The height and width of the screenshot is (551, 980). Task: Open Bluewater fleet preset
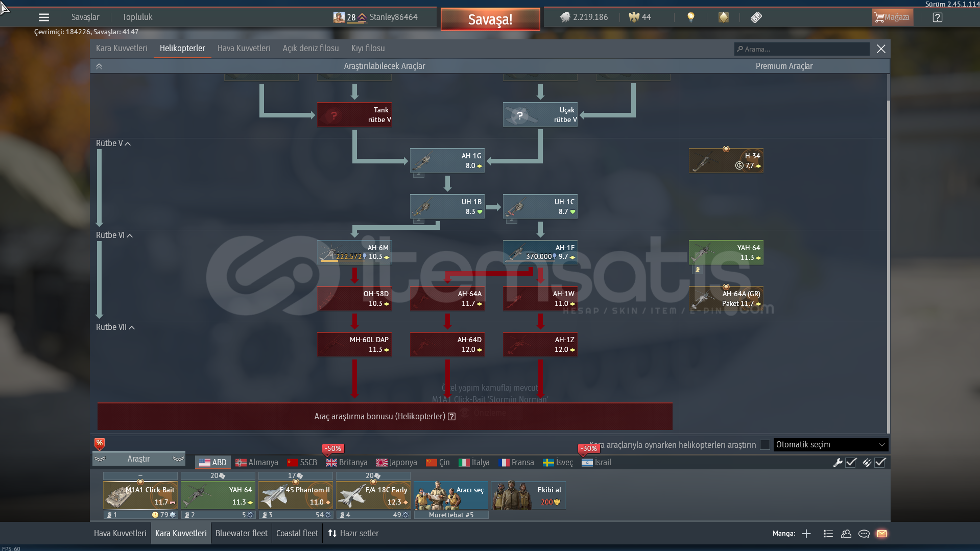coord(242,534)
